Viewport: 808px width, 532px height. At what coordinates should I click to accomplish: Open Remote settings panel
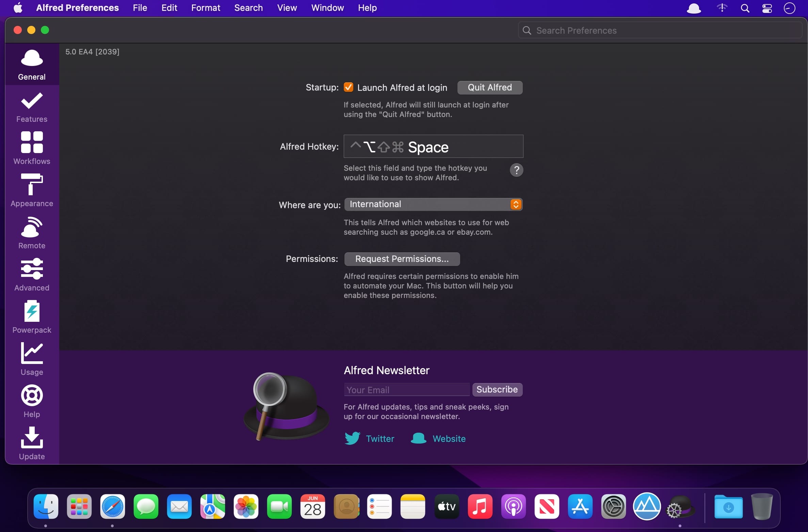tap(32, 231)
